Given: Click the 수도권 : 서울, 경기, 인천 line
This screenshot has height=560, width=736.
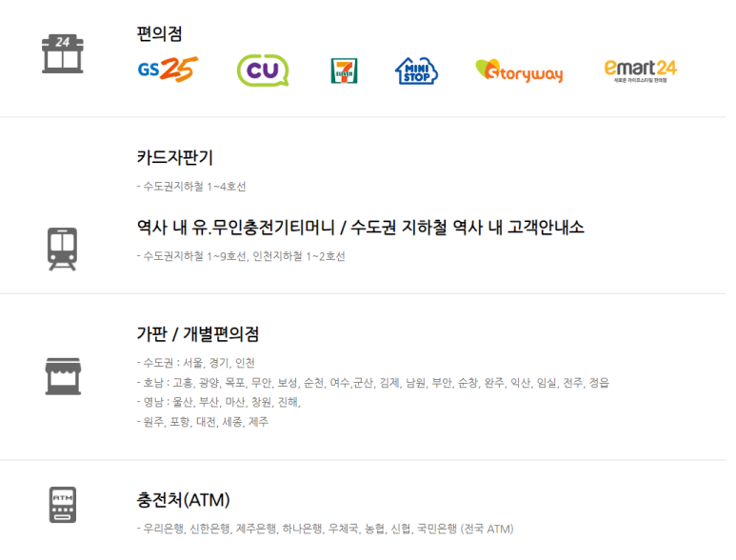Looking at the screenshot, I should pyautogui.click(x=196, y=363).
